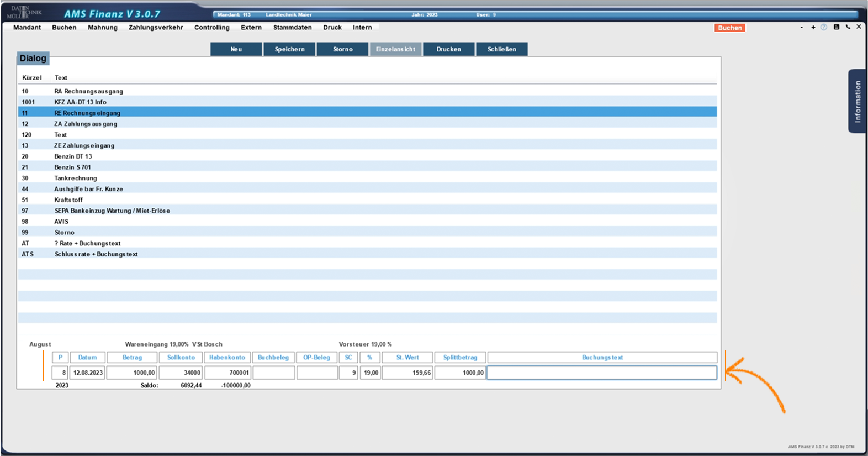The image size is (868, 456).
Task: Click the orange Buchen mode badge
Action: point(729,28)
